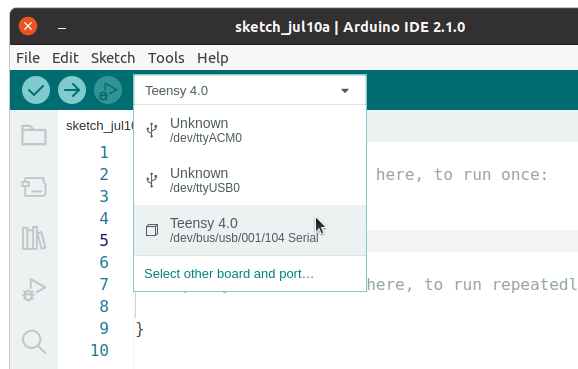Open the Tools menu
The image size is (578, 369).
click(166, 58)
